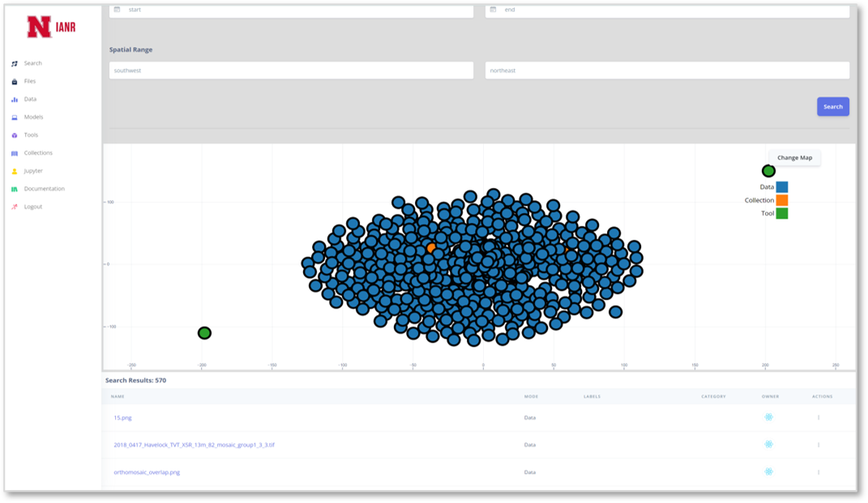
Task: Click the Collection legend label
Action: (759, 200)
